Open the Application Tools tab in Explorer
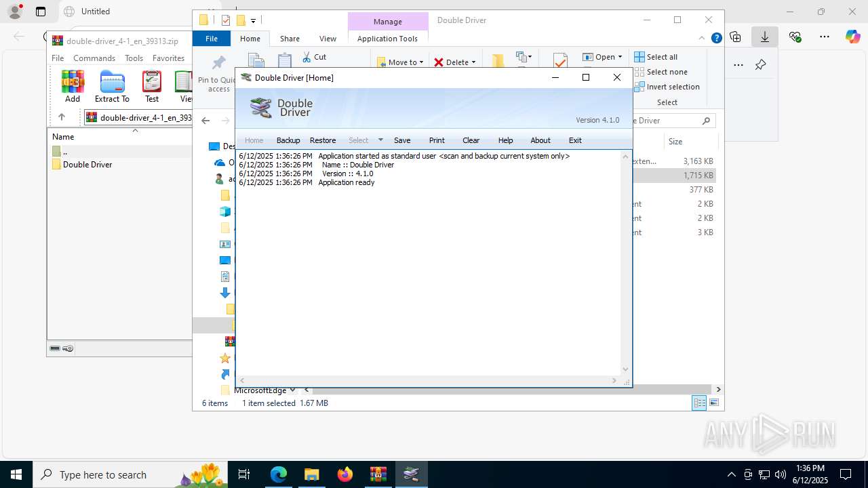This screenshot has width=868, height=488. [x=387, y=39]
